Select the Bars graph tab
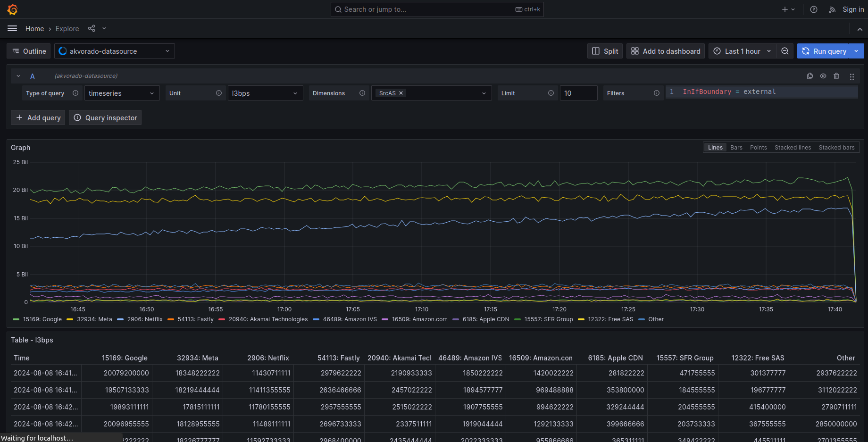Image resolution: width=868 pixels, height=442 pixels. pos(736,147)
